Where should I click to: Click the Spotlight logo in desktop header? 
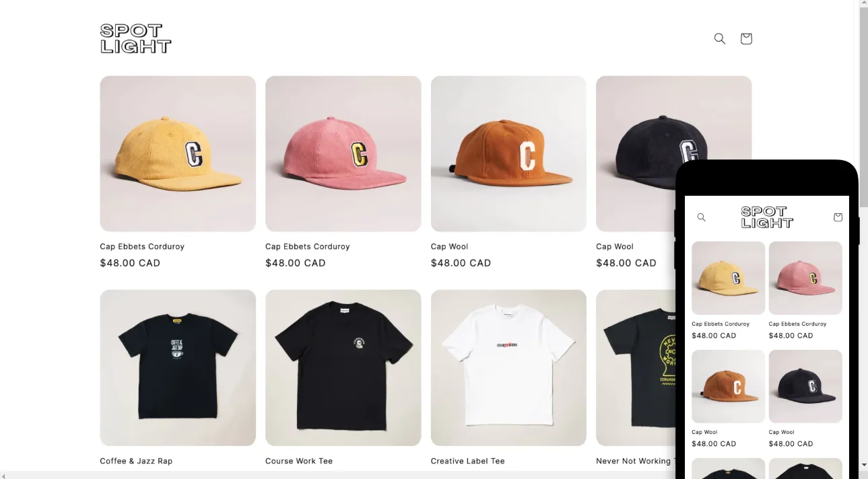pos(135,38)
